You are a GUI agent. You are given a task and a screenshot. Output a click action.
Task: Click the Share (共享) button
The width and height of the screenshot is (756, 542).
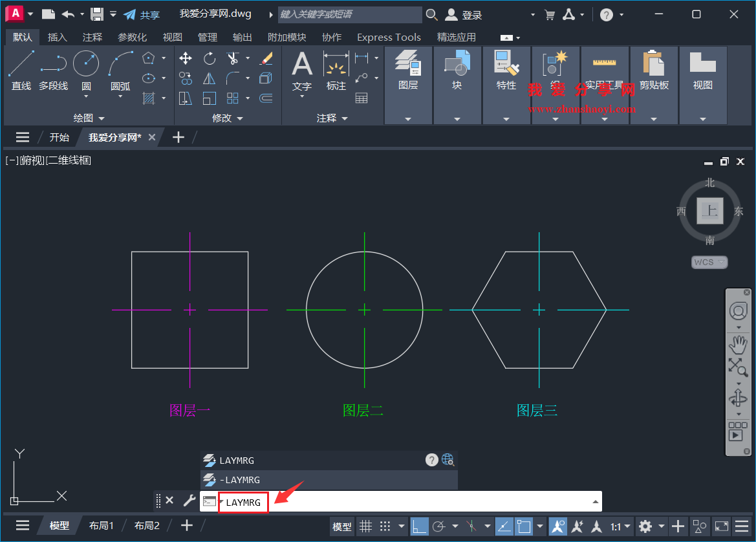142,15
